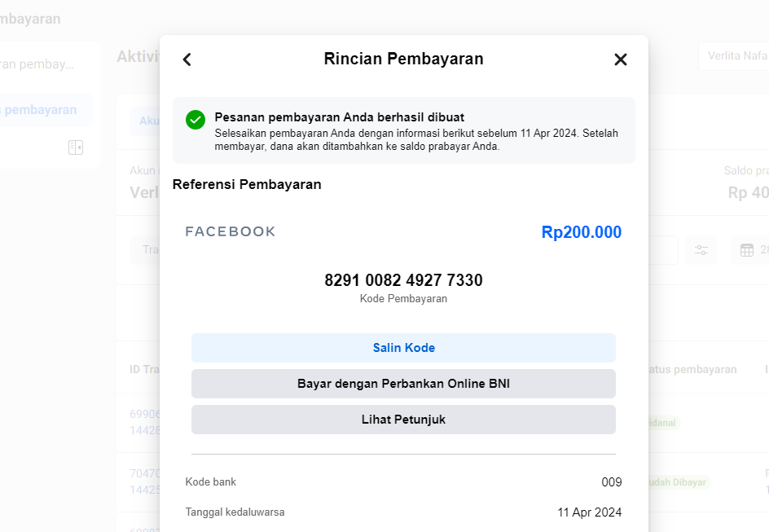
Task: Click the payment code 8291 0082 4927 7330
Action: (x=403, y=280)
